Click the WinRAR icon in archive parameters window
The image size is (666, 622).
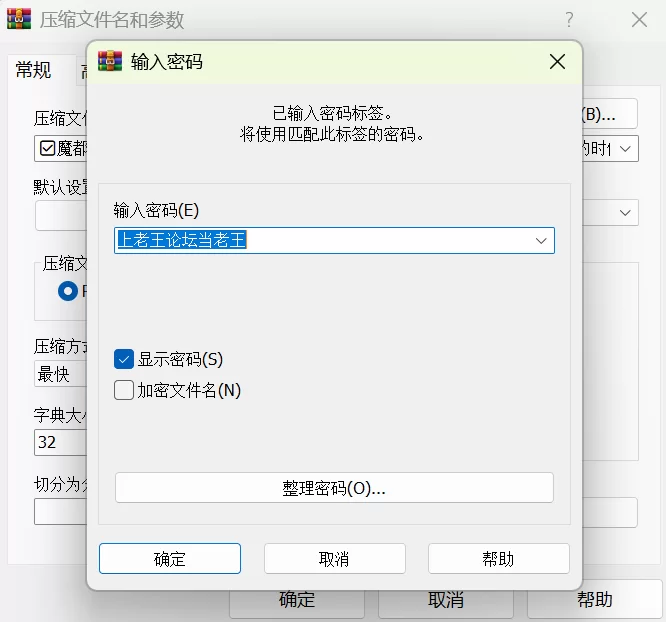19,19
